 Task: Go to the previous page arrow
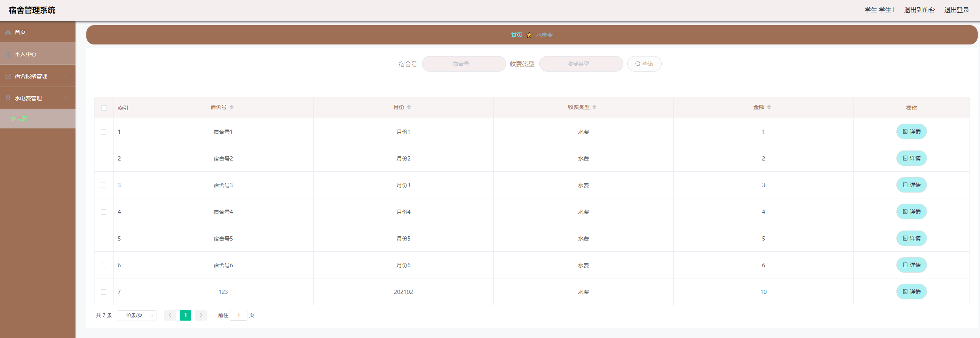[170, 315]
